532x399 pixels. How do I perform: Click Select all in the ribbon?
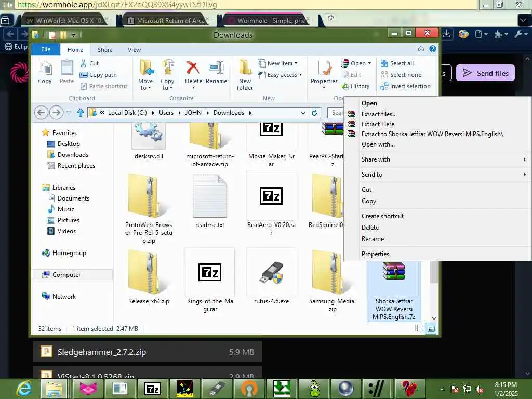(397, 63)
